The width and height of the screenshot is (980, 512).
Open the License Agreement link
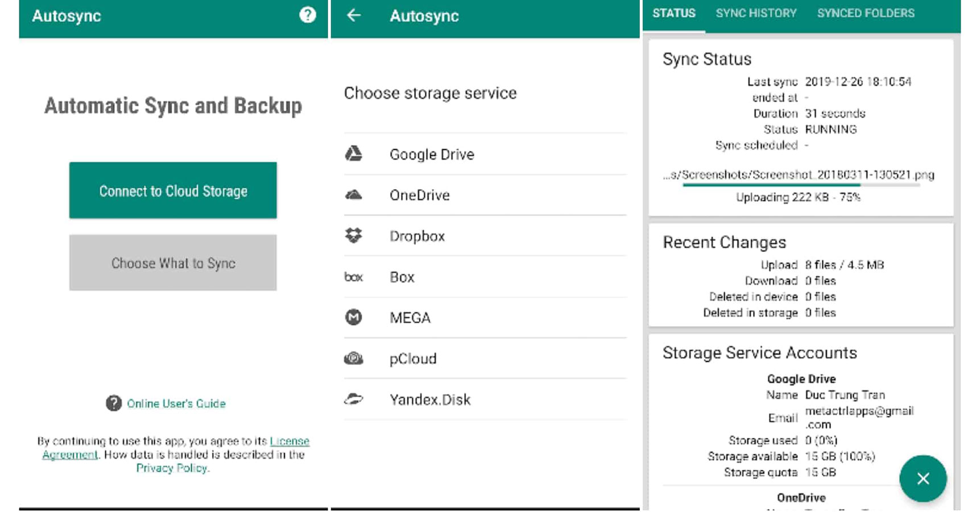[x=176, y=448]
